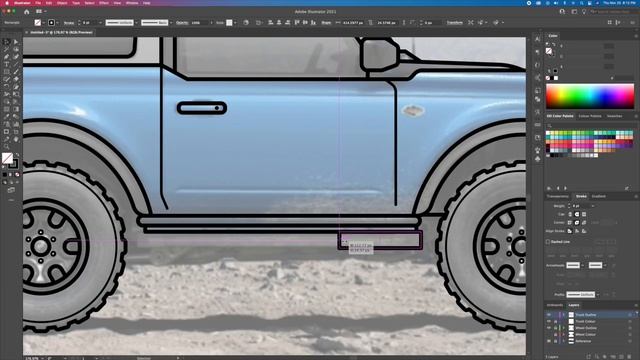Click Transform in the control bar

point(454,22)
